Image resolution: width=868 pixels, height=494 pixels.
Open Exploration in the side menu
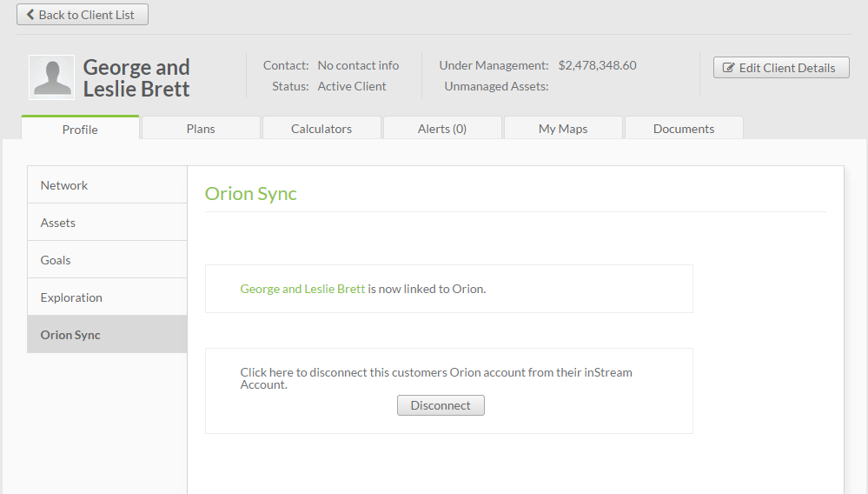[x=108, y=297]
